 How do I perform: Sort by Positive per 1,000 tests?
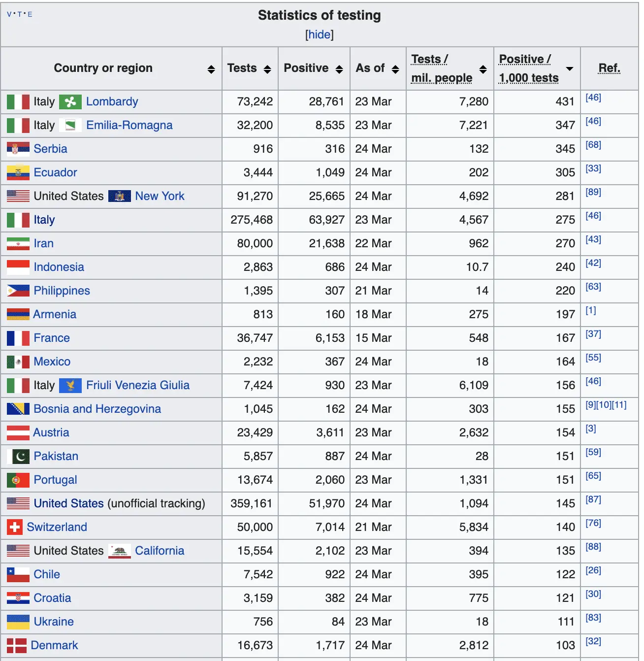570,69
